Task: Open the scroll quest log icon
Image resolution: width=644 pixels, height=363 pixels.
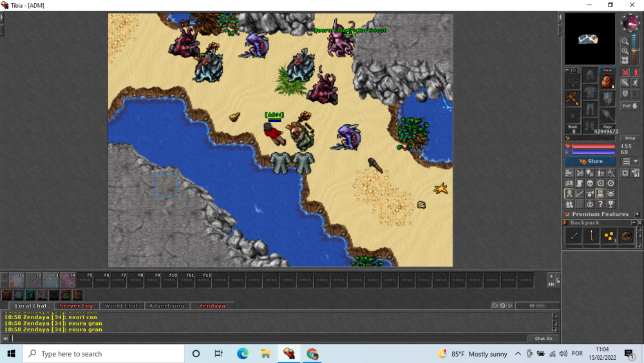Action: [x=580, y=183]
